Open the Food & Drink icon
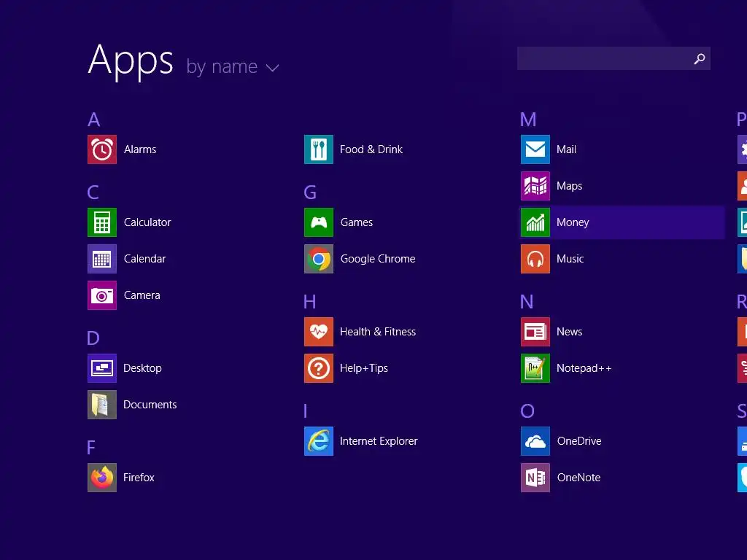 coord(319,149)
